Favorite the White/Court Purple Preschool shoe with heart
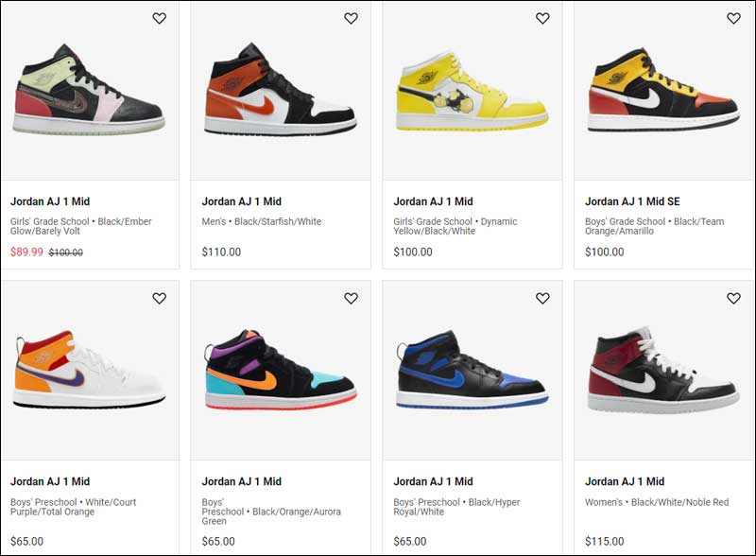The height and width of the screenshot is (556, 756). click(x=159, y=298)
